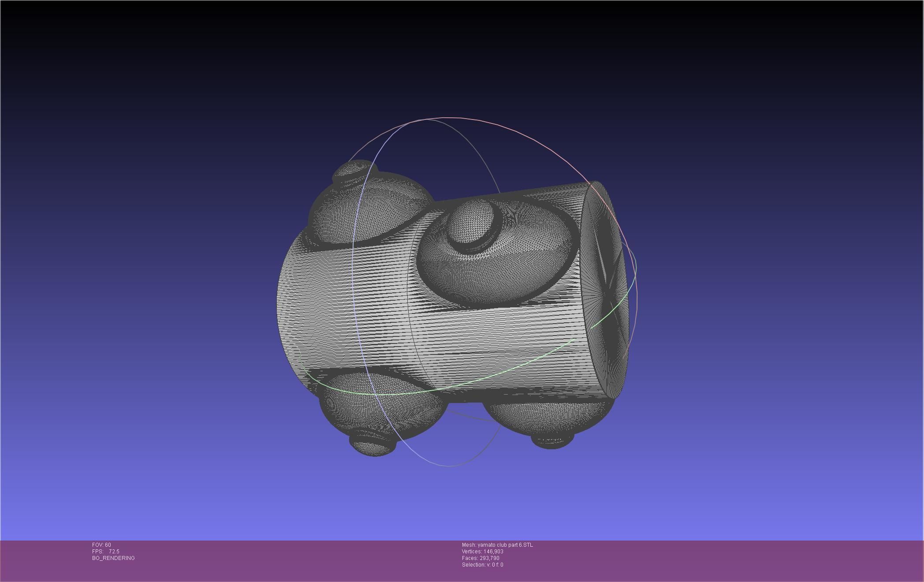The height and width of the screenshot is (582, 924).
Task: Click the Faces: 293,790 readout
Action: coord(481,558)
